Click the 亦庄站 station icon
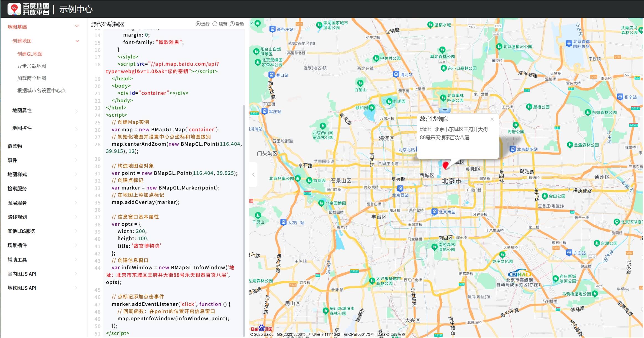This screenshot has width=644, height=338. [569, 253]
